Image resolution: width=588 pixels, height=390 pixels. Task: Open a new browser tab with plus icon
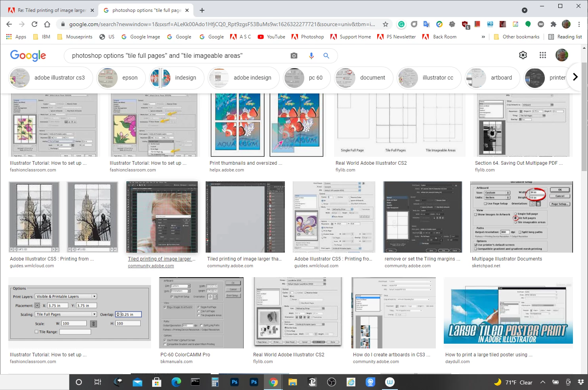click(202, 10)
